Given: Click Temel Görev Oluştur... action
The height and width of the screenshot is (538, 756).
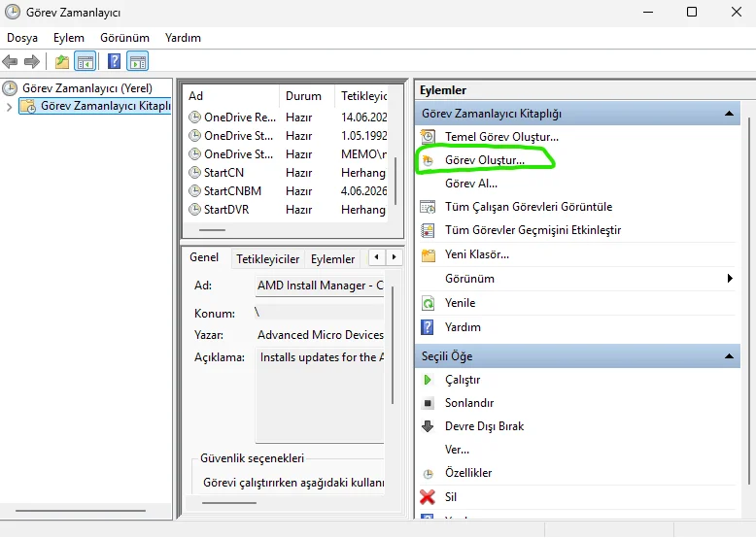Looking at the screenshot, I should pyautogui.click(x=502, y=137).
